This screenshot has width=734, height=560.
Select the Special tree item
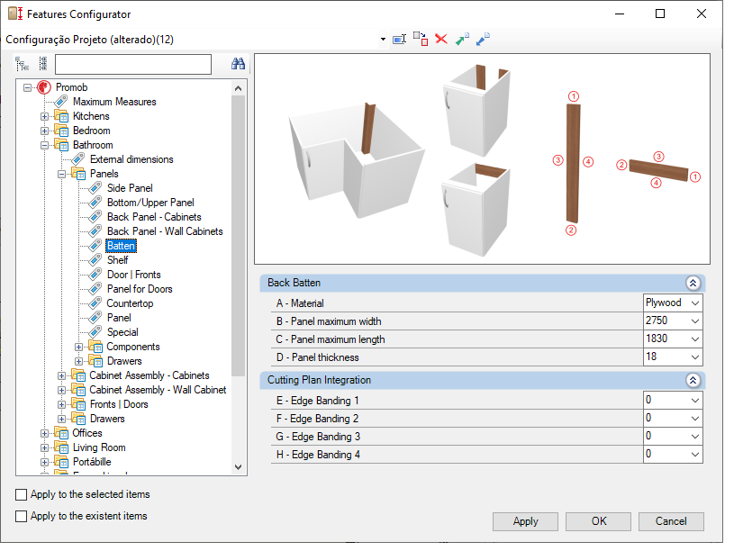pos(122,332)
